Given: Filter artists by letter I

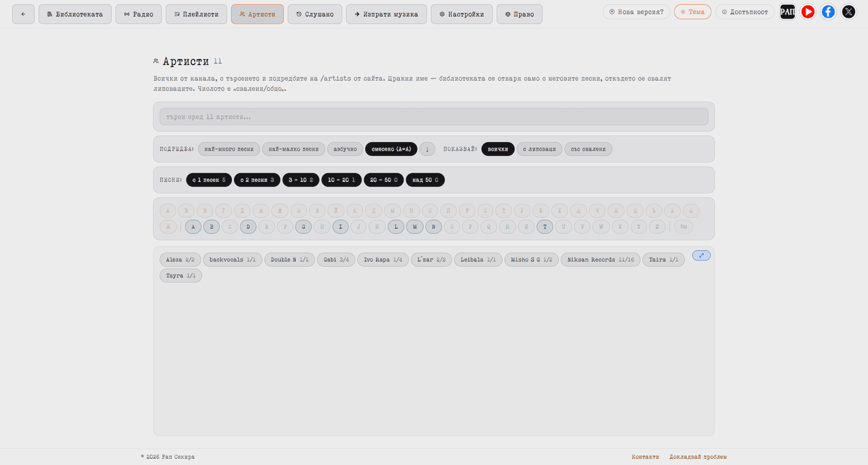Looking at the screenshot, I should [340, 227].
